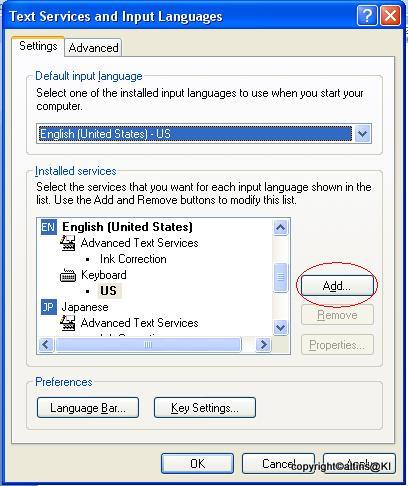Open Language Bar... preferences

click(88, 408)
